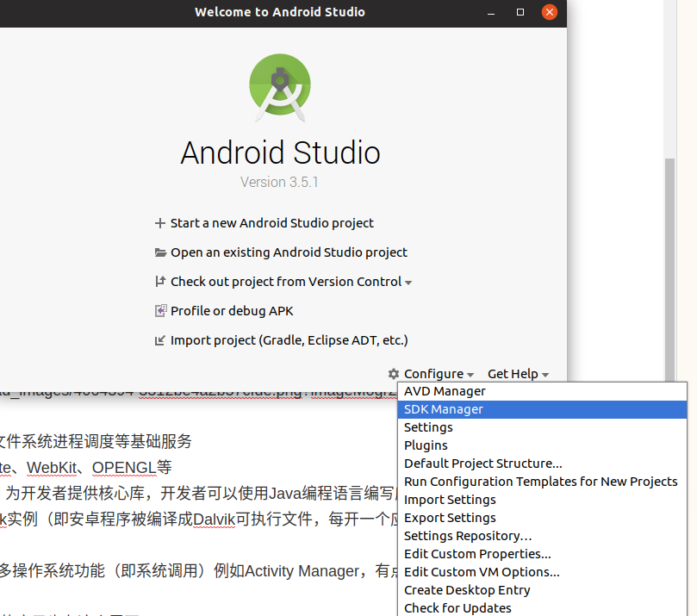The image size is (697, 616).
Task: Select Check for Updates entry
Action: 542,608
